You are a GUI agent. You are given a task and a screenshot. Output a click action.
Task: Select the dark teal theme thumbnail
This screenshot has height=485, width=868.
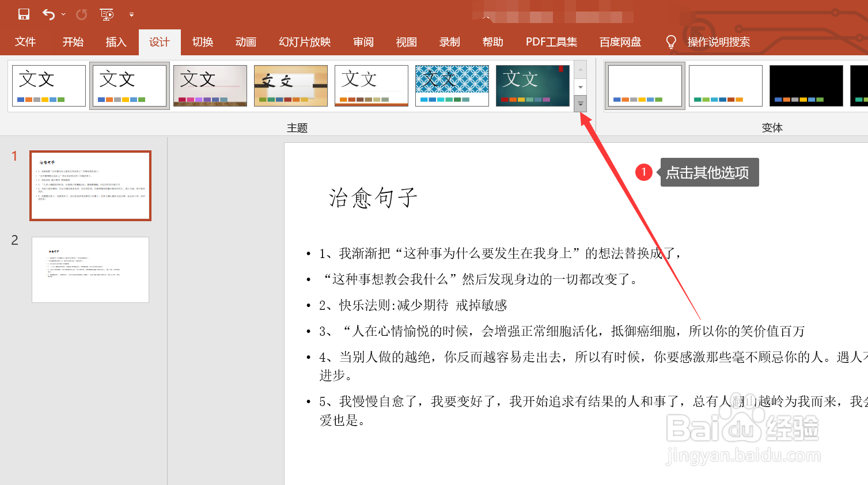tap(533, 86)
